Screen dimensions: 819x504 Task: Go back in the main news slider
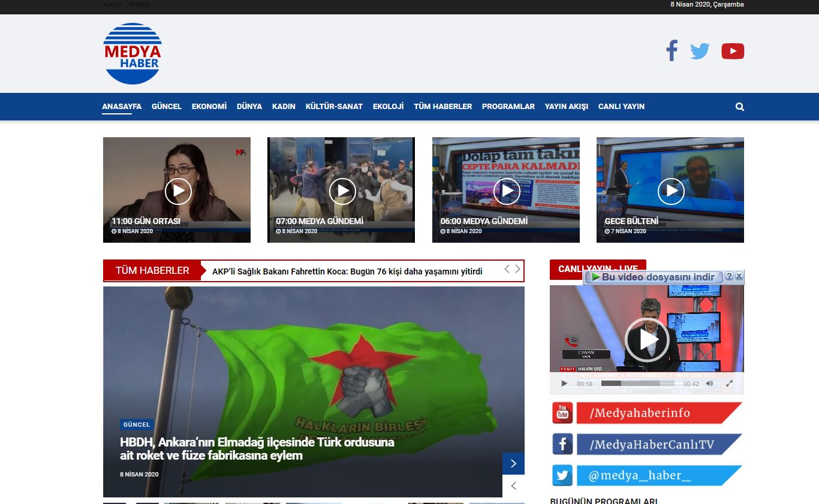coord(513,486)
